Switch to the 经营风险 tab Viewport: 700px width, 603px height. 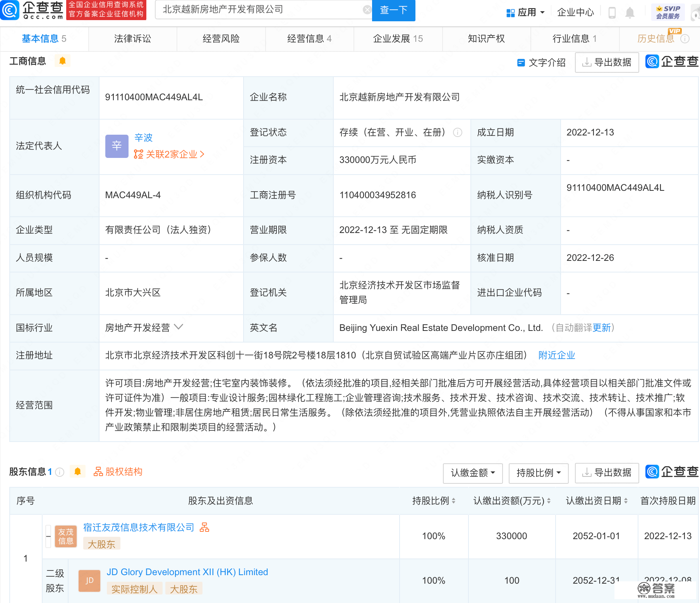point(221,39)
